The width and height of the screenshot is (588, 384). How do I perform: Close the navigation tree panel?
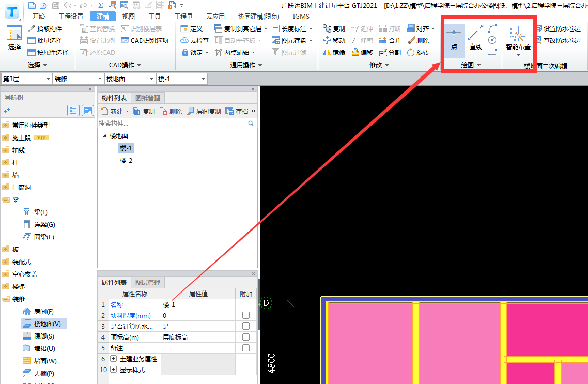tap(90, 89)
